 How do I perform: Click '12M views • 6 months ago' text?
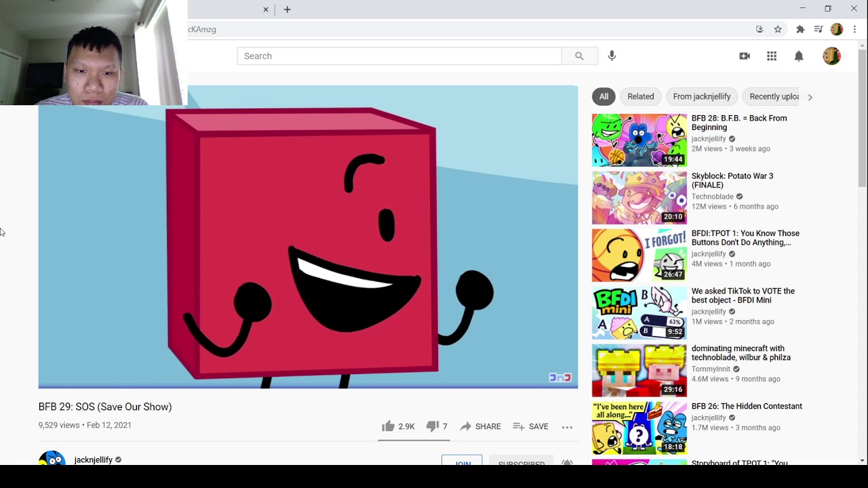[735, 207]
